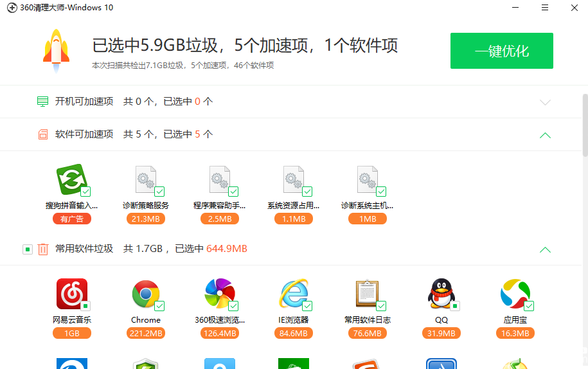Image resolution: width=588 pixels, height=369 pixels.
Task: Click the 开机可加速项 heading text
Action: tap(84, 102)
